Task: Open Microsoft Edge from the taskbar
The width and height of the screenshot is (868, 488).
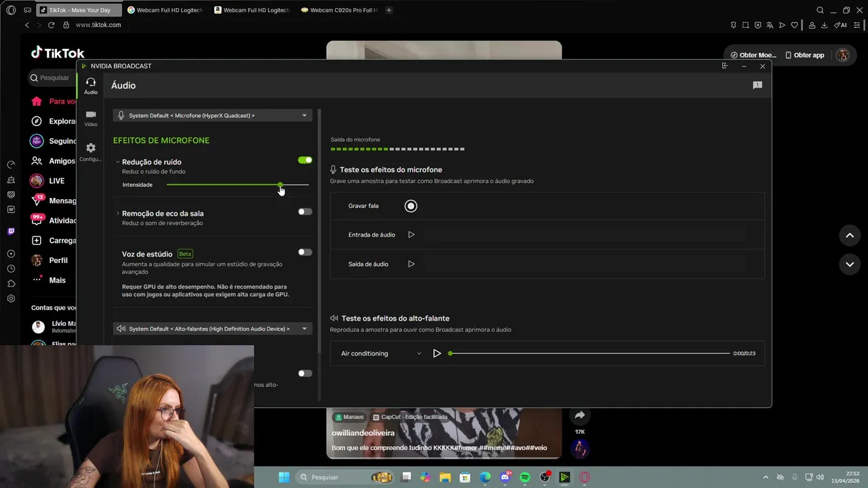Action: 485,477
